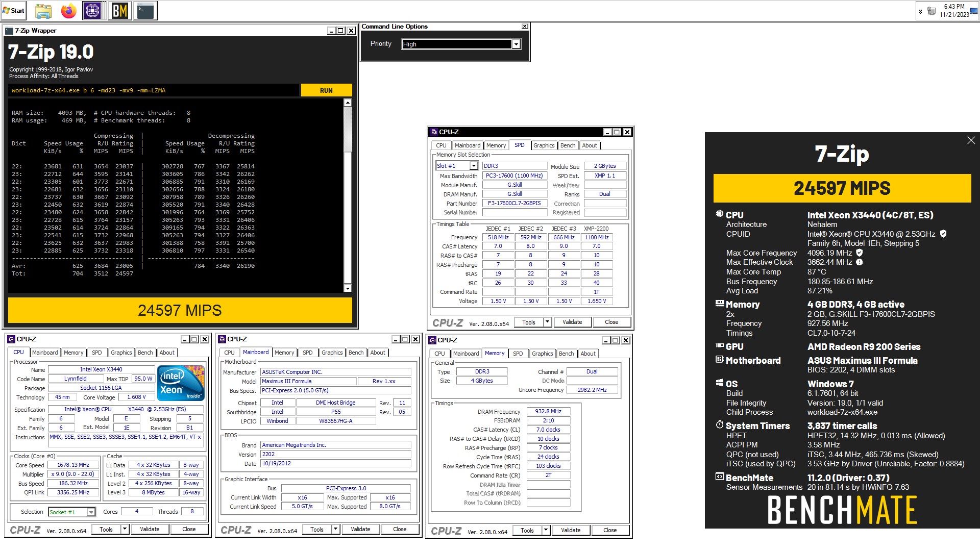Image resolution: width=980 pixels, height=551 pixels.
Task: Click Validate in the SPD CPU-Z window
Action: [572, 322]
